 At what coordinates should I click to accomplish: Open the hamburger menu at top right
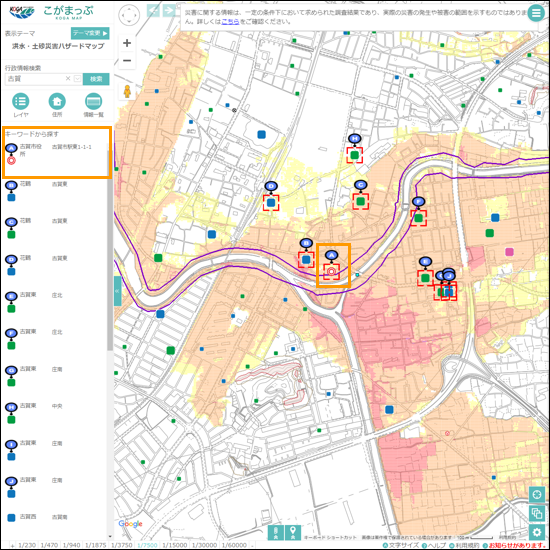(x=536, y=13)
